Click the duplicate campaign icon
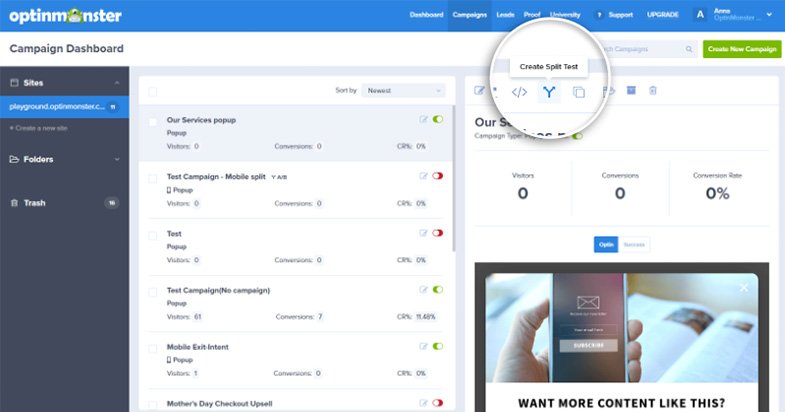This screenshot has width=785, height=412. 579,92
